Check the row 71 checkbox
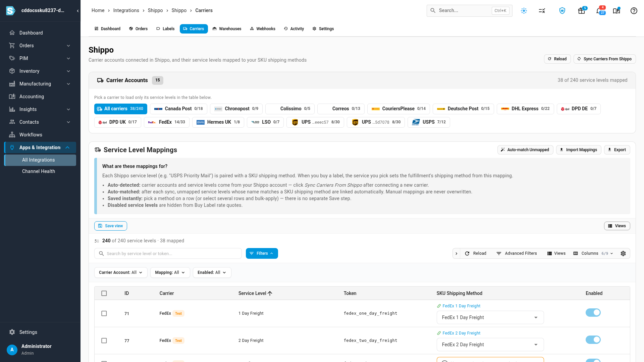This screenshot has height=362, width=644. 104,313
